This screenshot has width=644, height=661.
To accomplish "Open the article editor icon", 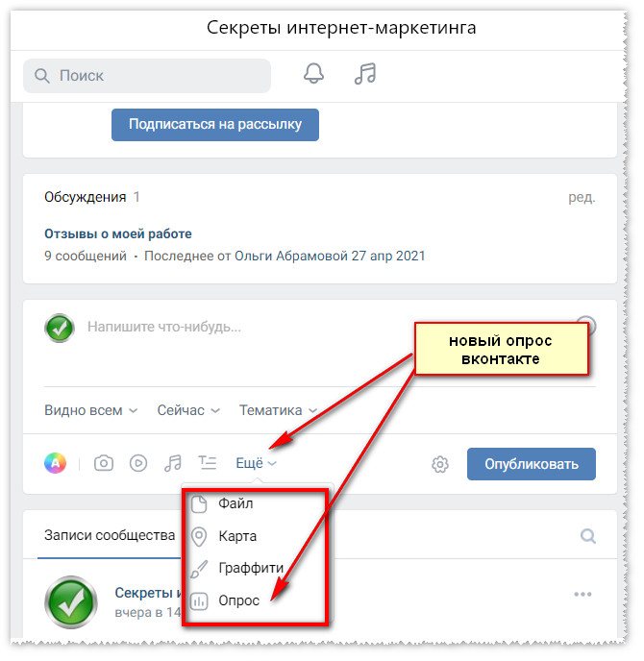I will [208, 464].
